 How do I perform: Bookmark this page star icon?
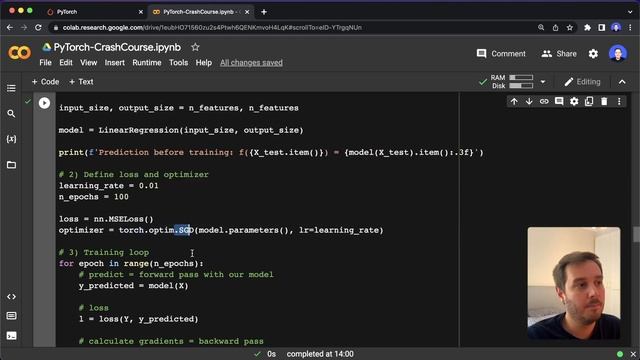click(x=569, y=28)
